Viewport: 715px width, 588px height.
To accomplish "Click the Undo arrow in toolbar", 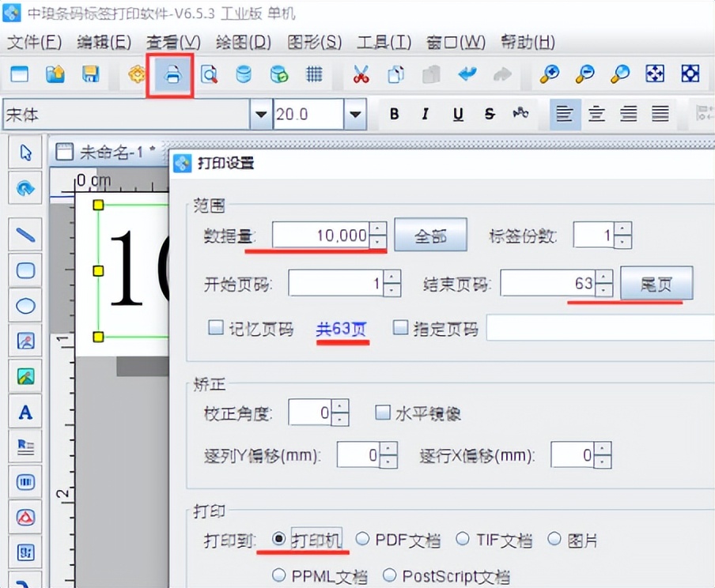I will coord(467,73).
